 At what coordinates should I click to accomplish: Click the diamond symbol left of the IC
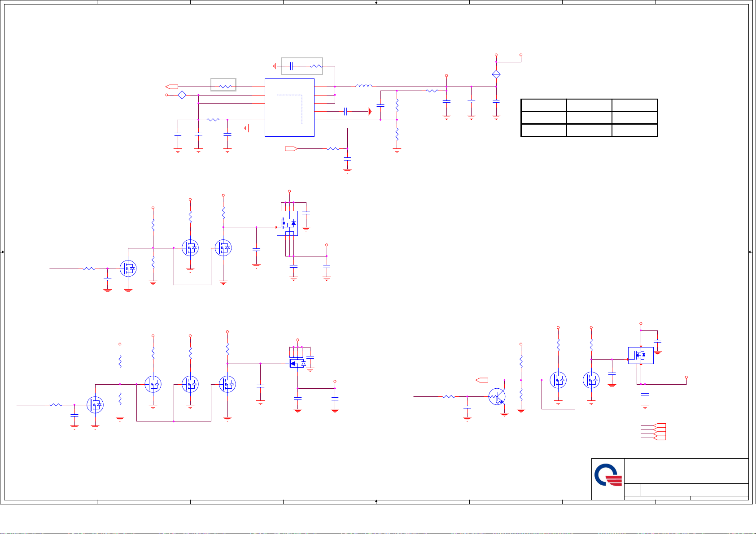tap(182, 95)
